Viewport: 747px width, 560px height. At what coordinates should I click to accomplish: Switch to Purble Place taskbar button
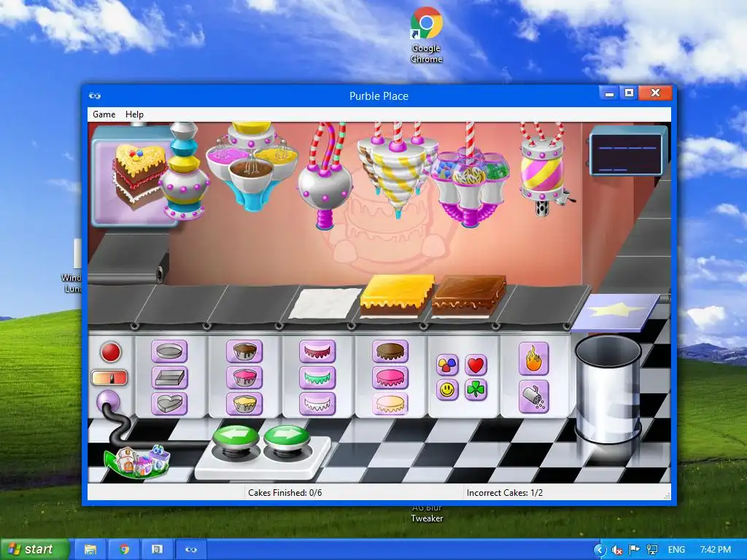(x=192, y=549)
